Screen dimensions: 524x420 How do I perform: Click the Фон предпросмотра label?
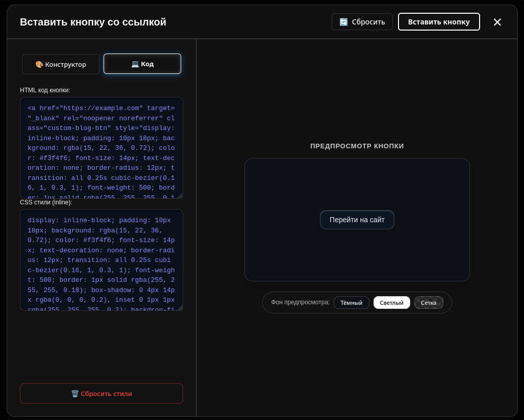click(300, 302)
